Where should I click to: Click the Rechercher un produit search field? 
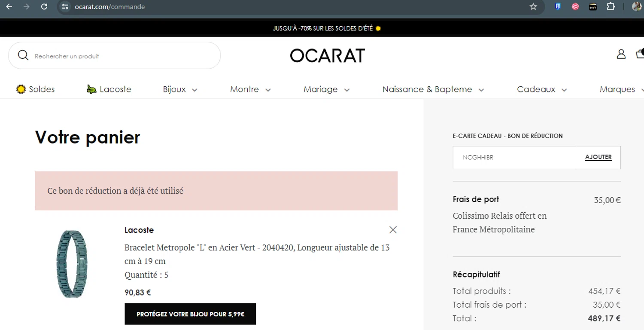click(114, 55)
